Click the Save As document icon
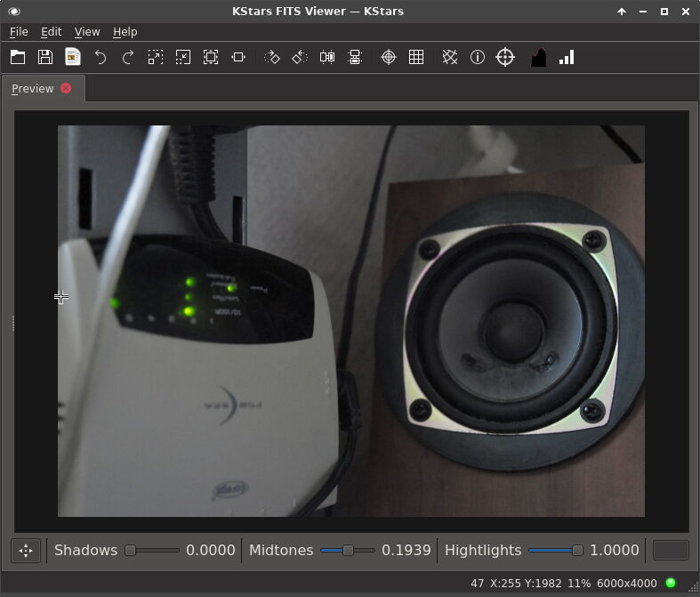Viewport: 700px width, 597px height. (73, 57)
